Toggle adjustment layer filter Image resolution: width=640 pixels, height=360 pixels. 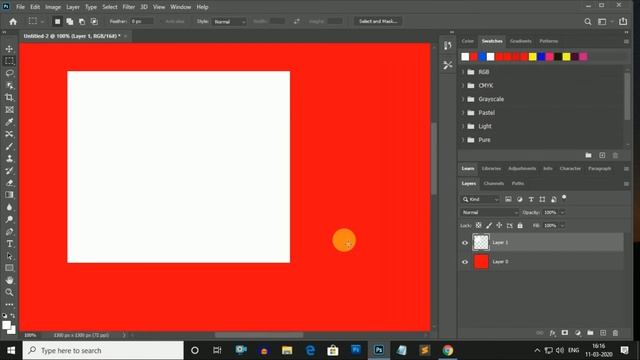520,199
